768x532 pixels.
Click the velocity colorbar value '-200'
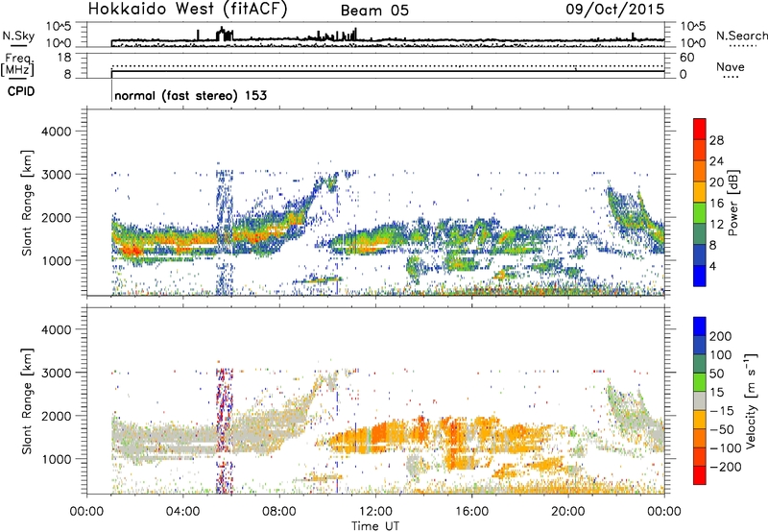(x=726, y=467)
